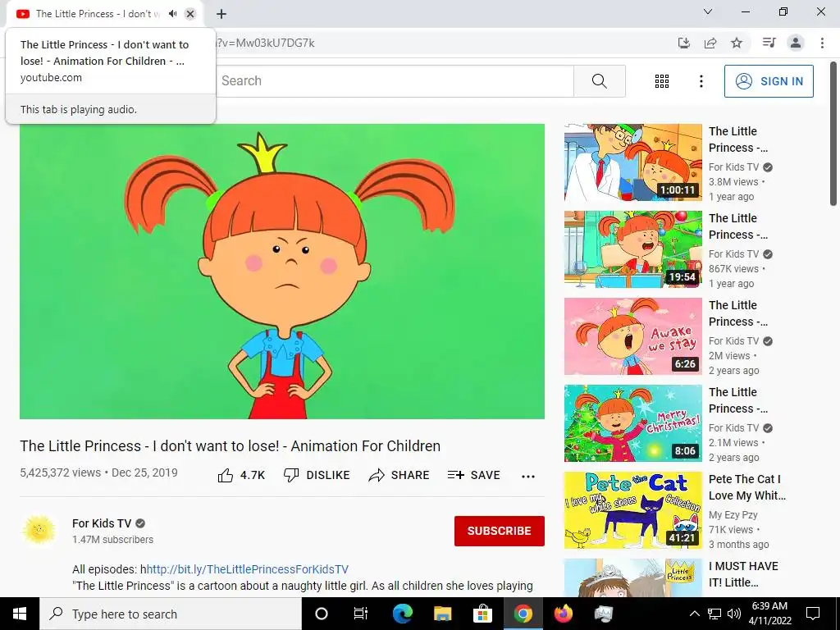The image size is (840, 630).
Task: Open Chrome media controls icon
Action: pyautogui.click(x=769, y=43)
